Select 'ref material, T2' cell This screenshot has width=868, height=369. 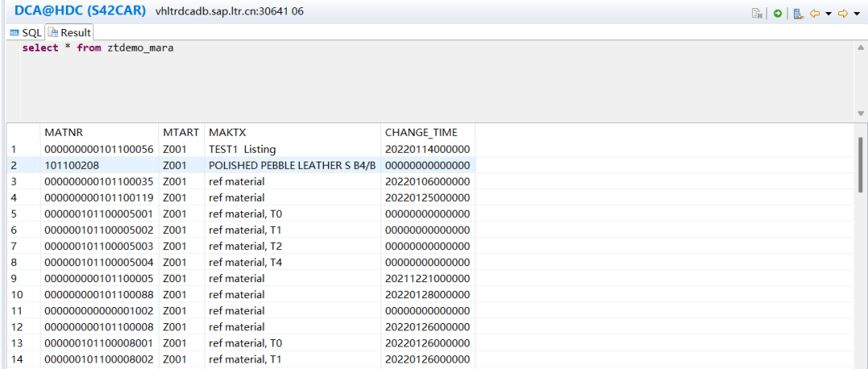point(293,246)
